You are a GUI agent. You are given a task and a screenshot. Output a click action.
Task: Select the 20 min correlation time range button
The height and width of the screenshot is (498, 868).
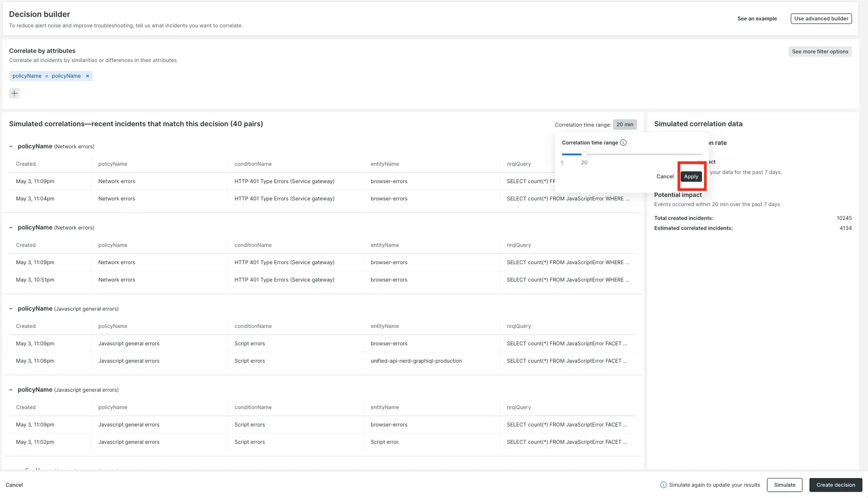[x=625, y=124]
